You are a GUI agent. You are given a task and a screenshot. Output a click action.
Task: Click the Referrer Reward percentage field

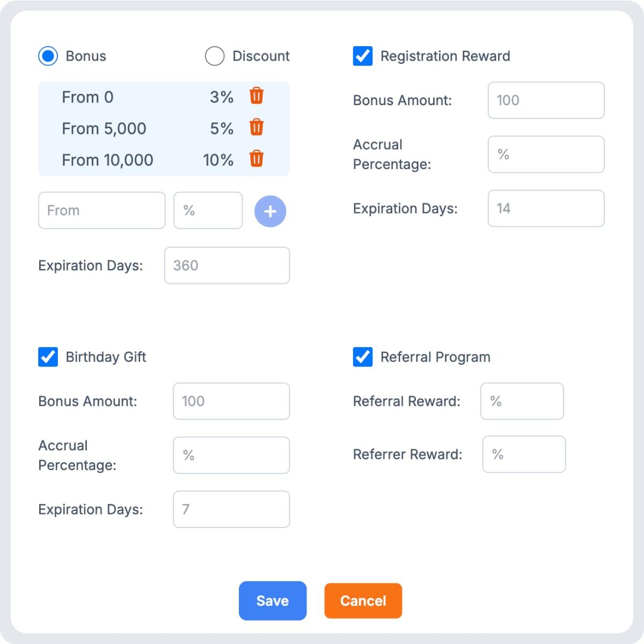coord(523,454)
